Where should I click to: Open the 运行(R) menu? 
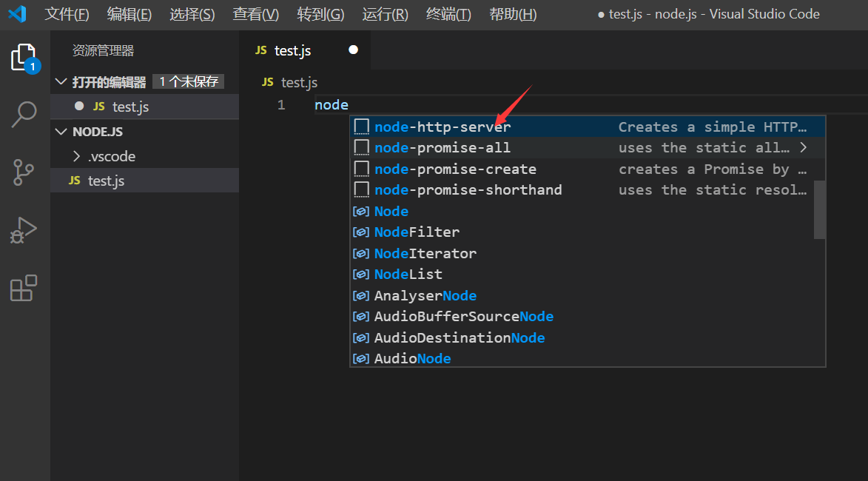[386, 14]
